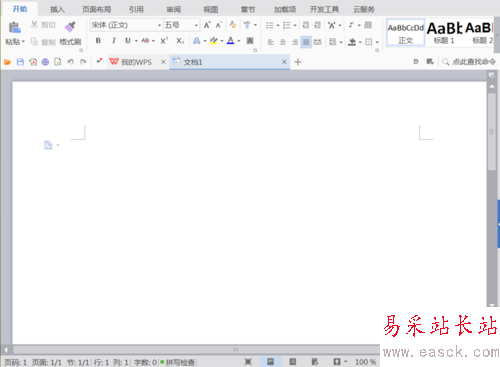Save document with the floppy disk icon
500x367 pixels.
pos(20,62)
